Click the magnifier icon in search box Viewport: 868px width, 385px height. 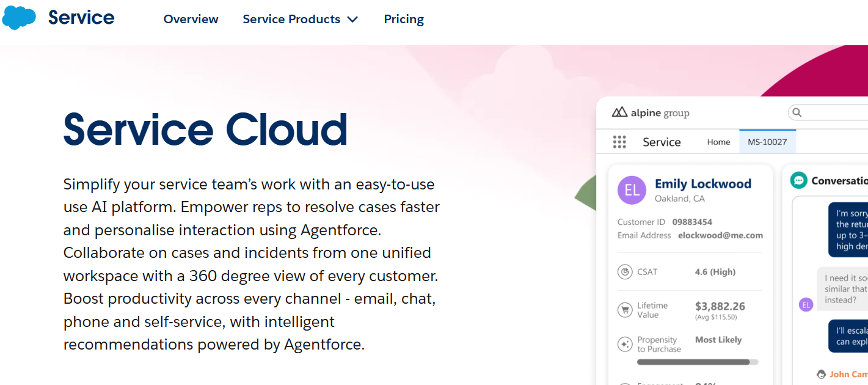tap(797, 112)
